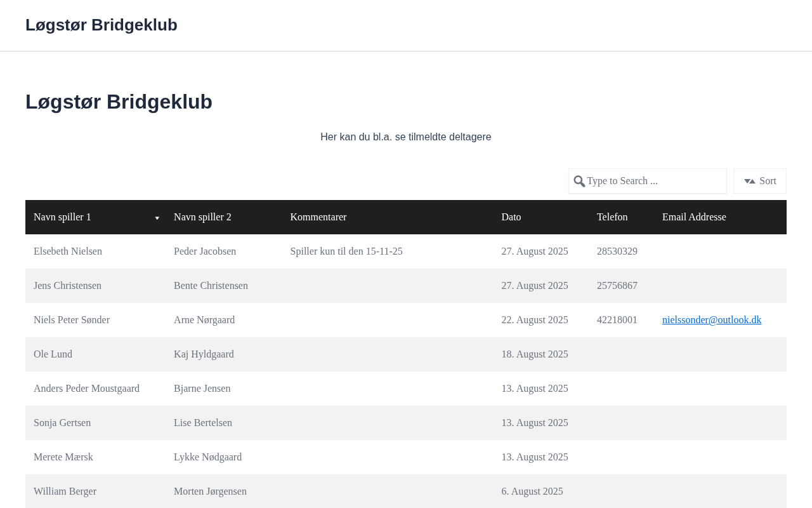Click the sort arrow in Navn spiller 1 header
Image resolution: width=812 pixels, height=508 pixels.
pos(157,218)
